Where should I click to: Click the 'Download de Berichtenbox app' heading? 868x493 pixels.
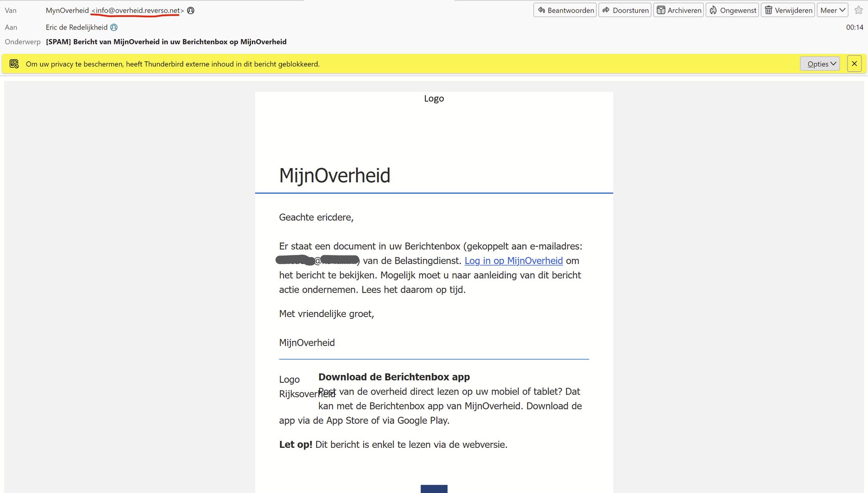coord(394,377)
